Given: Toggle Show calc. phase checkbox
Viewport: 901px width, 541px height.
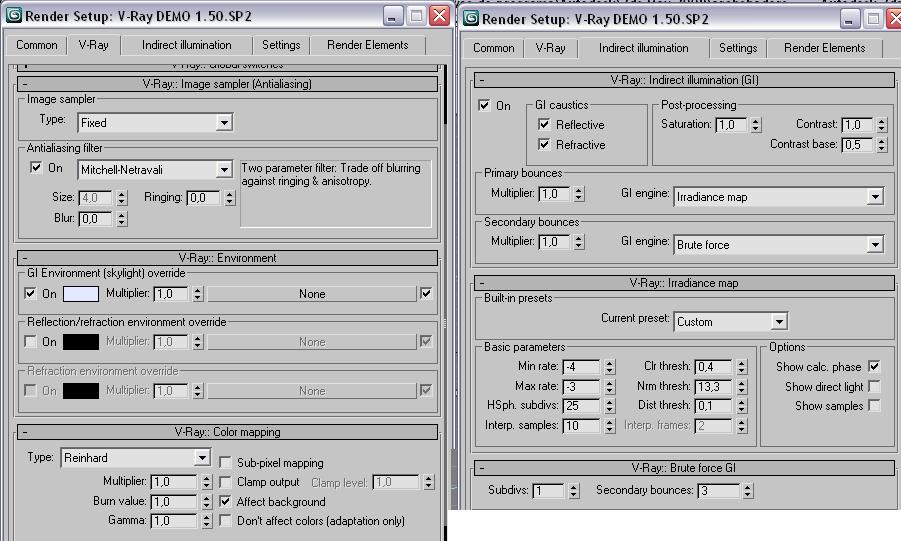Looking at the screenshot, I should pyautogui.click(x=874, y=366).
